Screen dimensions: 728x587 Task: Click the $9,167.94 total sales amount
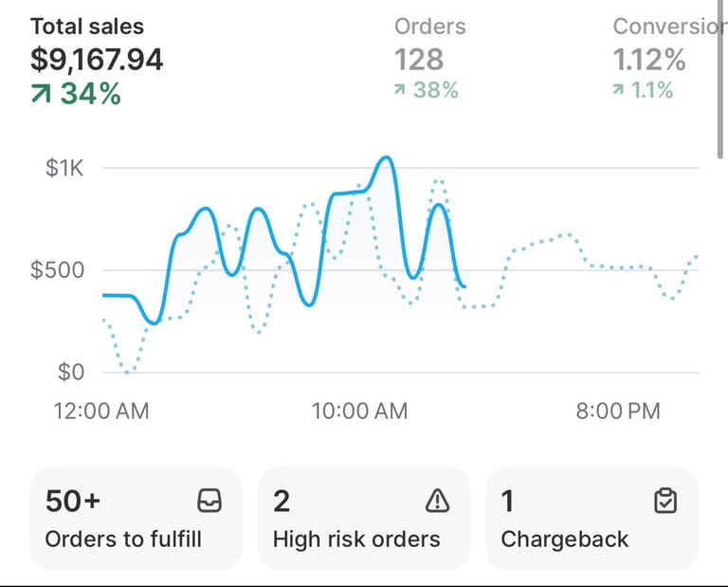tap(97, 60)
